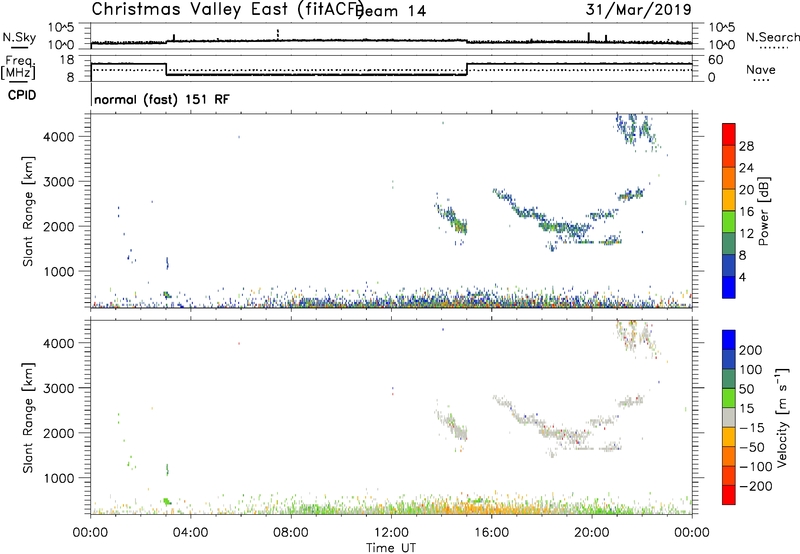Click the 'Nave' legend label
Image resolution: width=800 pixels, height=554 pixels.
pos(761,69)
